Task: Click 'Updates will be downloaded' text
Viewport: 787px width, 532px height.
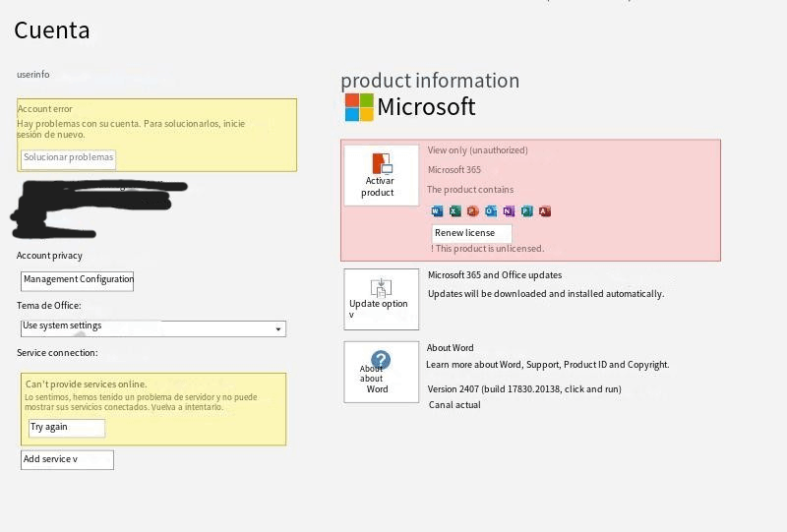Action: point(546,294)
